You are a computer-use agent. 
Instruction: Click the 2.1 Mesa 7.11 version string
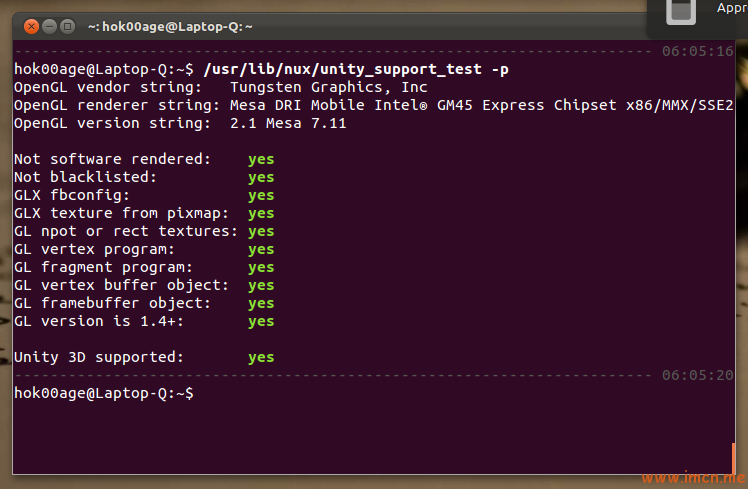[x=288, y=124]
